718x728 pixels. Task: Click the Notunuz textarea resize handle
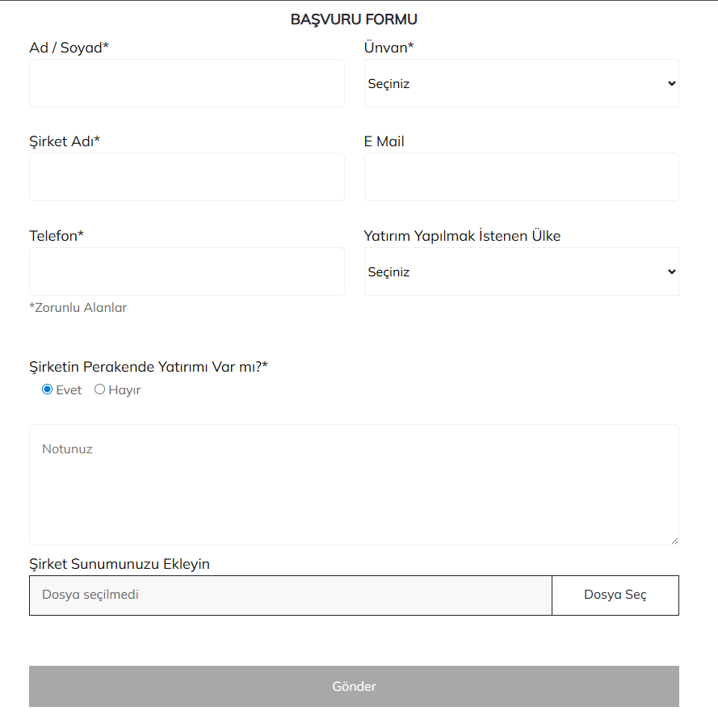[x=674, y=541]
